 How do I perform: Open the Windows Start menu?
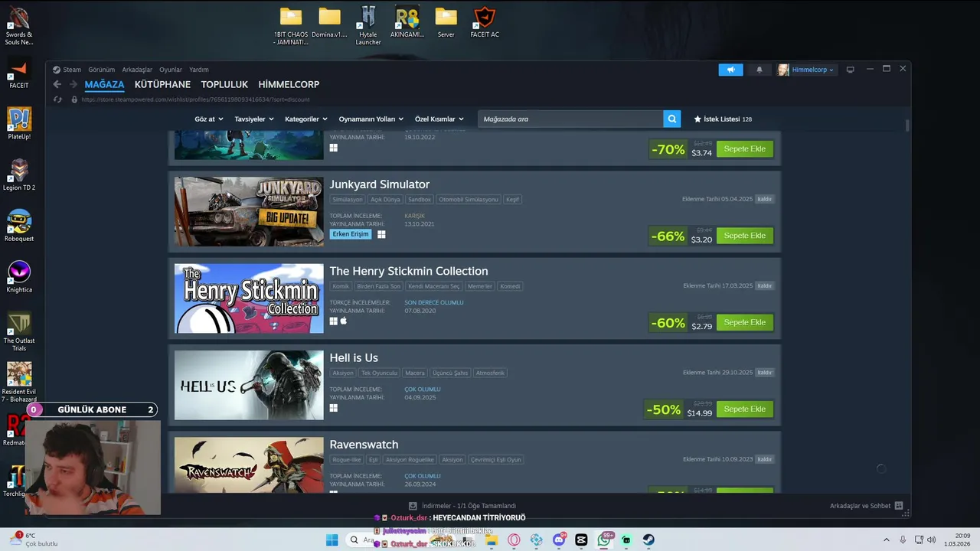332,540
